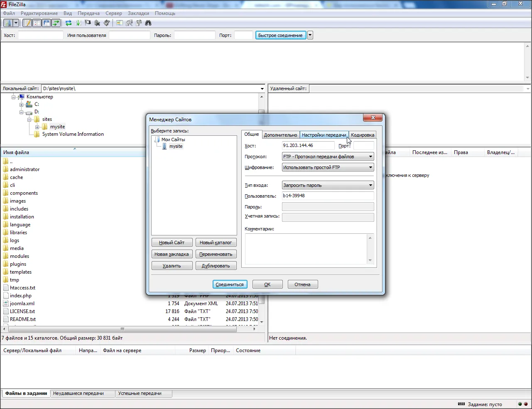Image resolution: width=532 pixels, height=409 pixels.
Task: Select the administrator folder in file list
Action: click(25, 169)
